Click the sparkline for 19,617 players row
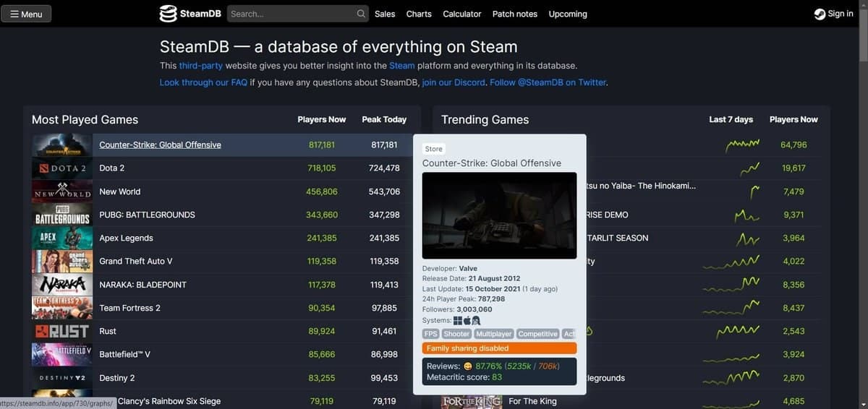 [x=749, y=168]
